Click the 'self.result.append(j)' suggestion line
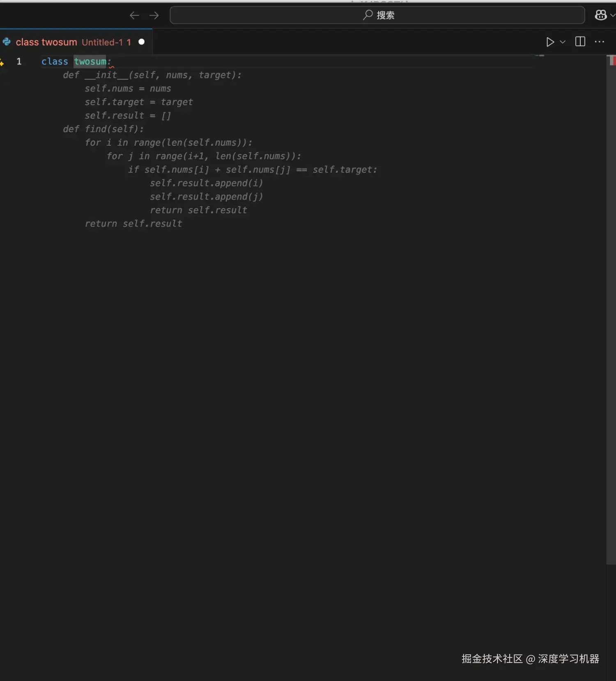616x681 pixels. click(206, 197)
